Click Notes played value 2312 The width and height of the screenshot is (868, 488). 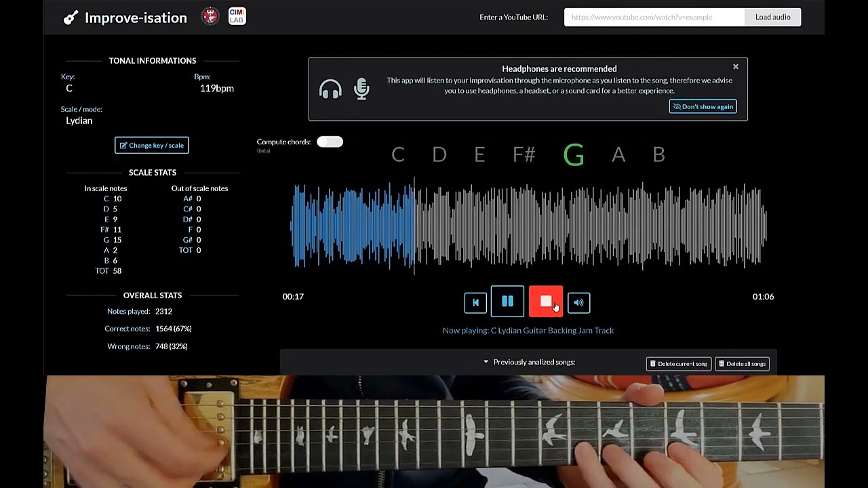163,311
